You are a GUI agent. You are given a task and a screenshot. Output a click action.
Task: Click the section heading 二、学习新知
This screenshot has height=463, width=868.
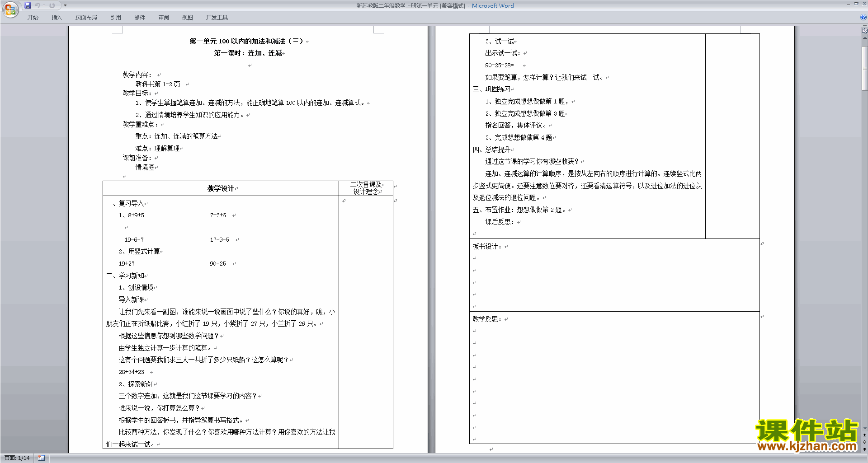click(125, 276)
